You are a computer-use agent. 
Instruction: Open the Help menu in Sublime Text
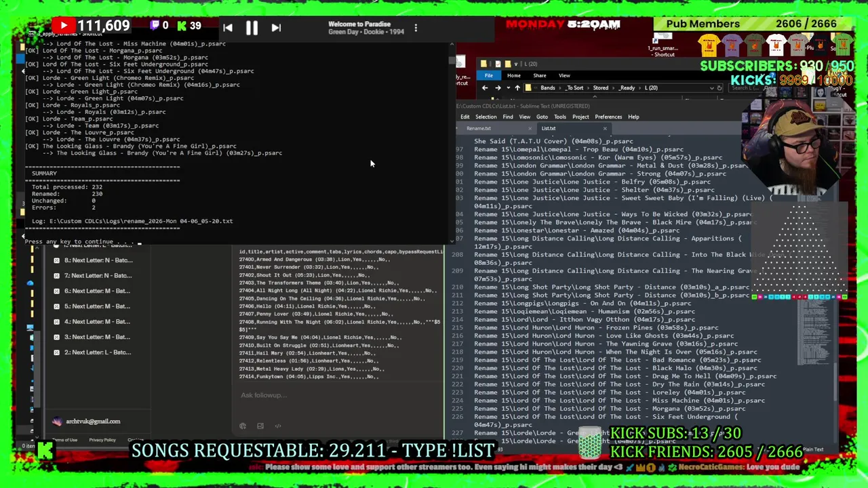click(x=633, y=117)
